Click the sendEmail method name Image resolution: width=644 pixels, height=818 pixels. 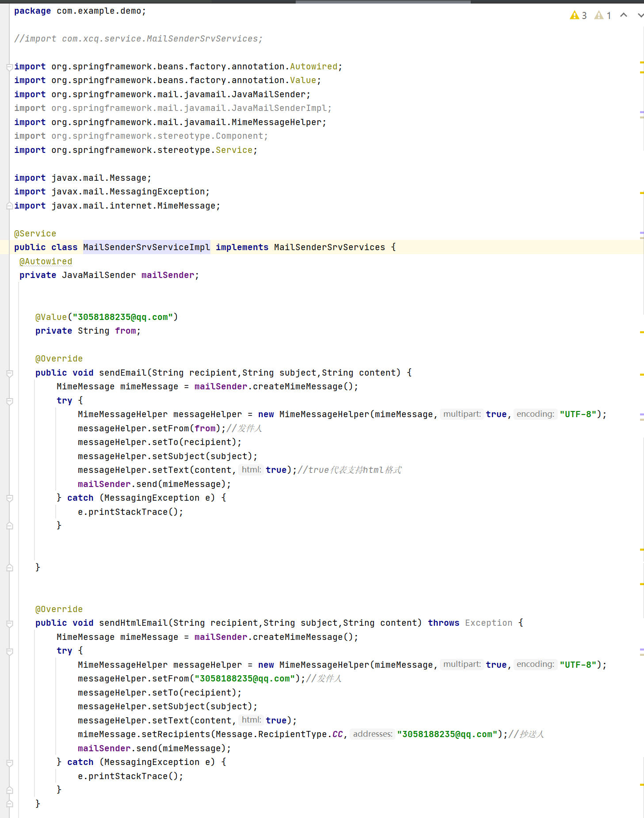coord(122,373)
